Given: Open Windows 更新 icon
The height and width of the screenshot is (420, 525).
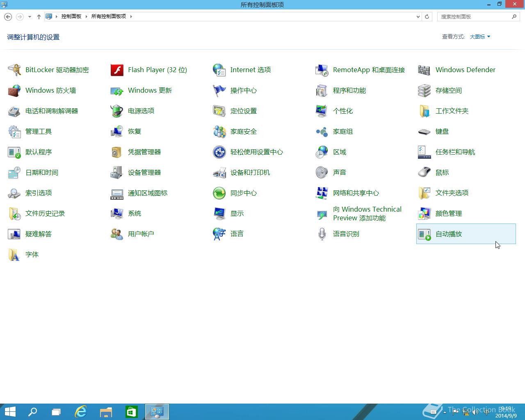Looking at the screenshot, I should pos(117,90).
